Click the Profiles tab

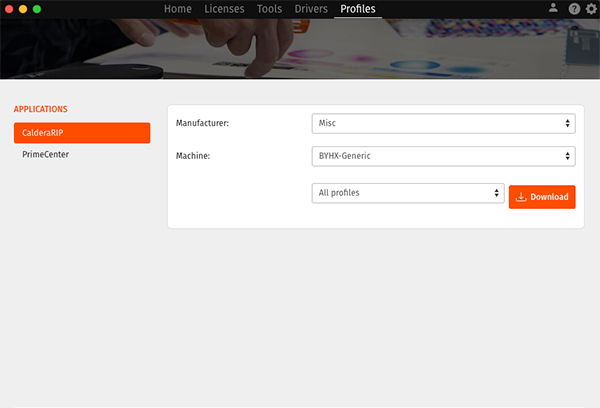[359, 9]
